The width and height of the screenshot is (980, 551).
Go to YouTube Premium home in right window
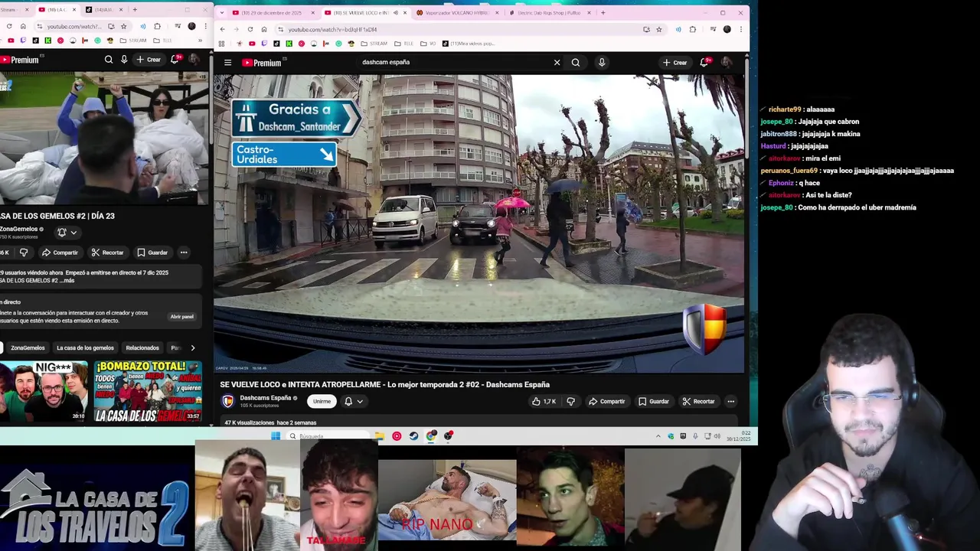(x=262, y=63)
